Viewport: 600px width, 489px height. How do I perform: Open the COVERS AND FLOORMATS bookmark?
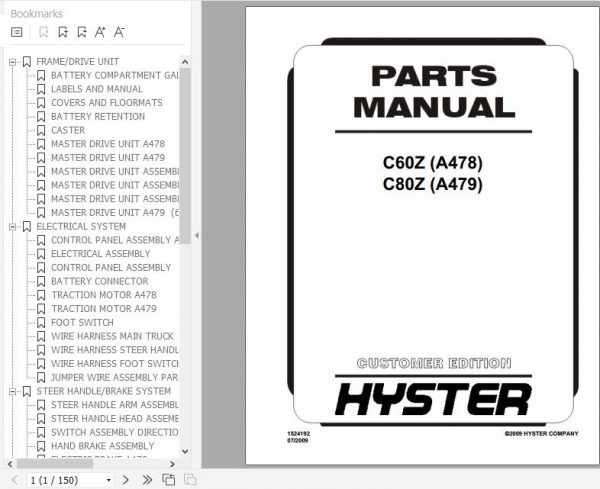107,103
